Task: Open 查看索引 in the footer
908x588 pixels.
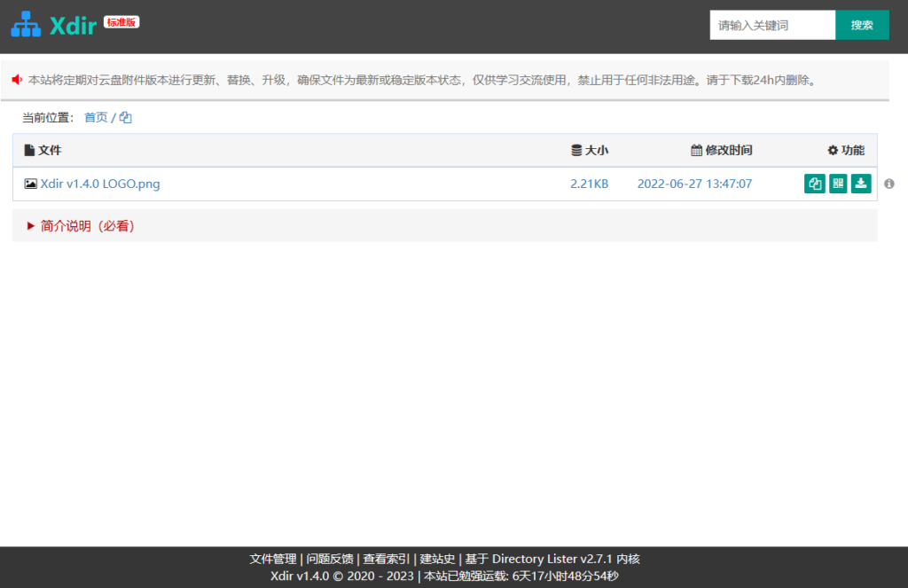Action: click(x=387, y=559)
